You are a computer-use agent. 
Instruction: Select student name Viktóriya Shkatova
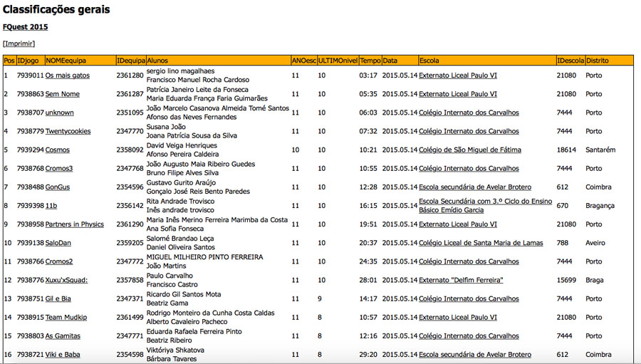[175, 350]
